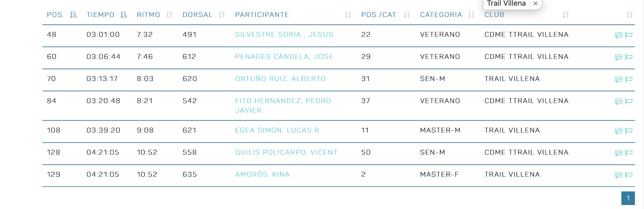644x209 pixels.
Task: Go to page 1 of results
Action: [628, 198]
